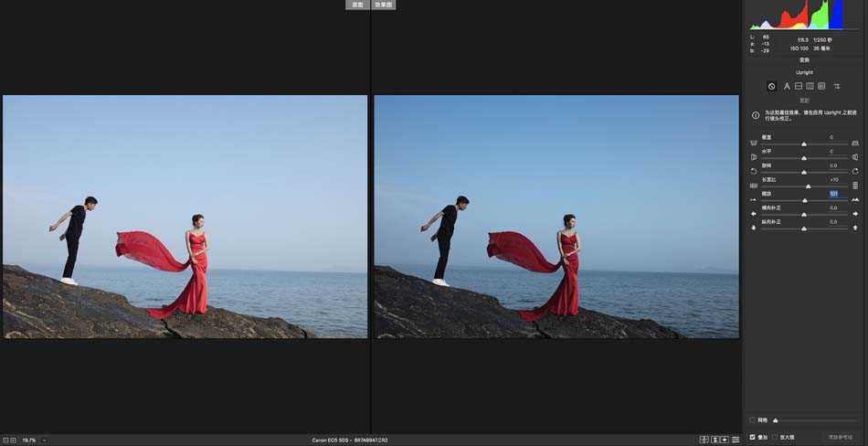Viewport: 868px width, 446px height.
Task: Click the before/after view mode icon
Action: pyautogui.click(x=704, y=440)
